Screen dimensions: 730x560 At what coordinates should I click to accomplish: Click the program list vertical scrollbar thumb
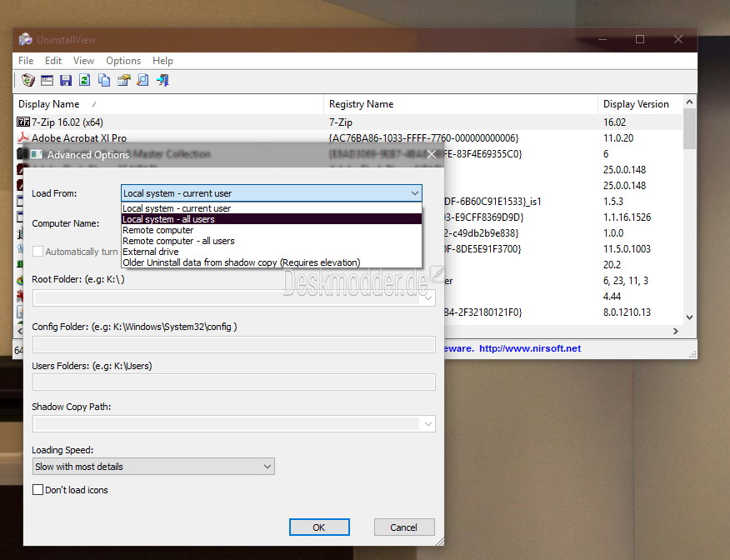(x=689, y=128)
